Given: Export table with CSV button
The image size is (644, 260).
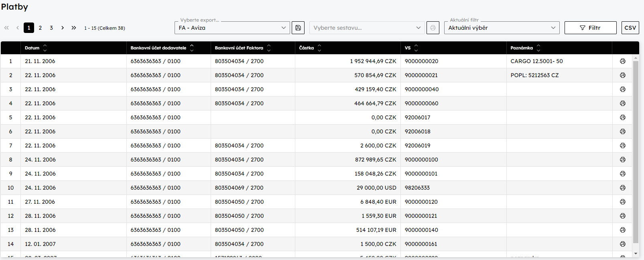Looking at the screenshot, I should click(630, 28).
